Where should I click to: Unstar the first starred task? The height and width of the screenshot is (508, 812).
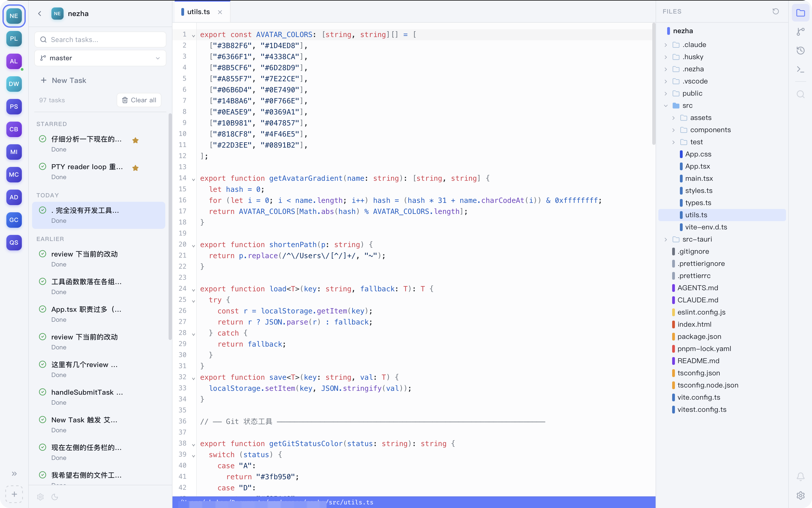[x=135, y=140]
